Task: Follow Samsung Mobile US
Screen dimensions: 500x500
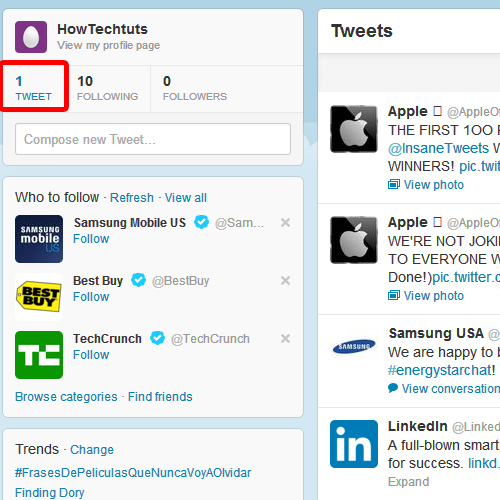Action: (x=91, y=239)
